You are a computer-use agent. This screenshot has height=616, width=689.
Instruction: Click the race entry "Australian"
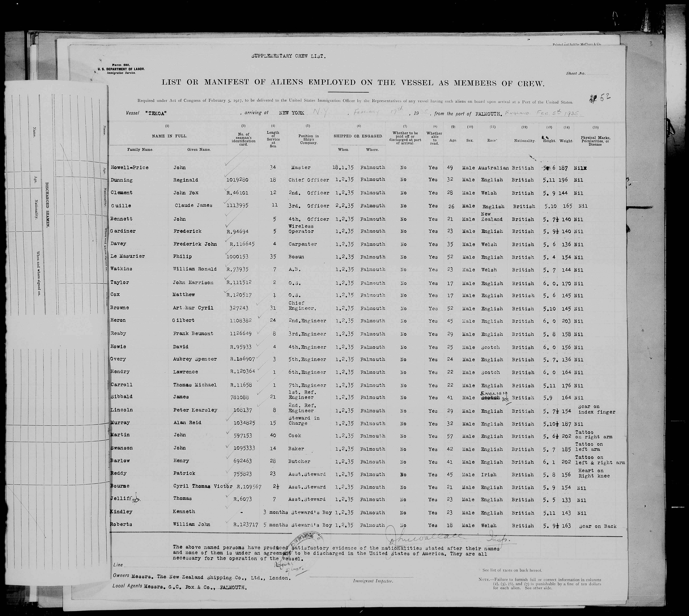493,168
